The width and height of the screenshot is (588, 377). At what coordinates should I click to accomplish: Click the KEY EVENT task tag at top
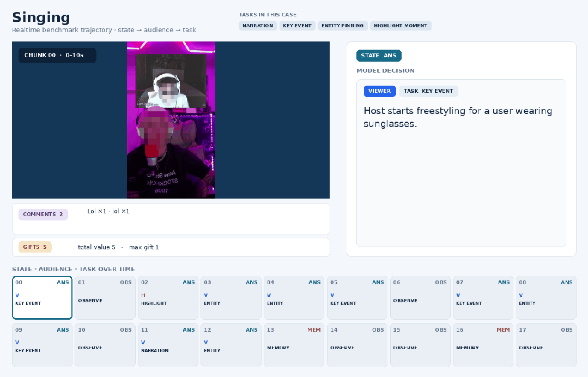click(x=297, y=26)
